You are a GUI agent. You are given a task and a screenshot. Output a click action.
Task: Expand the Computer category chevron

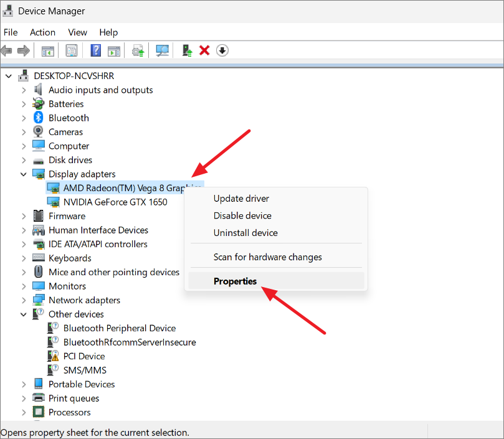[x=24, y=146]
